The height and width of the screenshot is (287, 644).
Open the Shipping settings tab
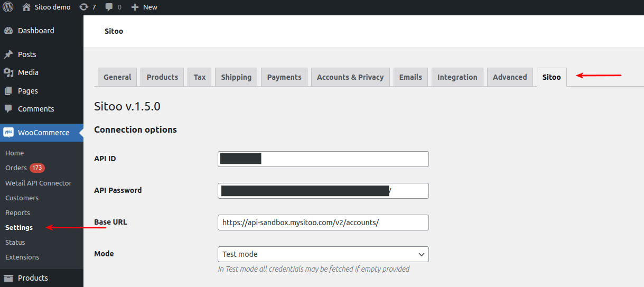coord(236,77)
